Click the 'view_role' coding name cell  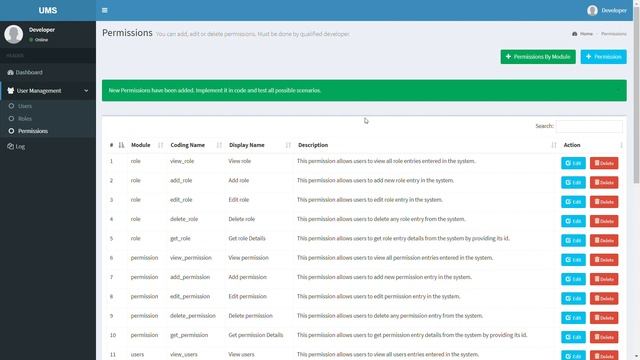click(182, 161)
